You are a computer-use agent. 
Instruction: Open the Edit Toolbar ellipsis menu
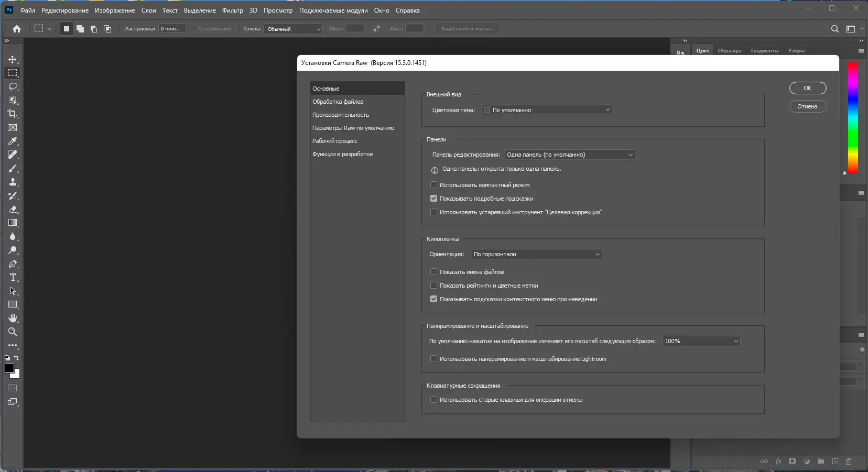tap(13, 345)
